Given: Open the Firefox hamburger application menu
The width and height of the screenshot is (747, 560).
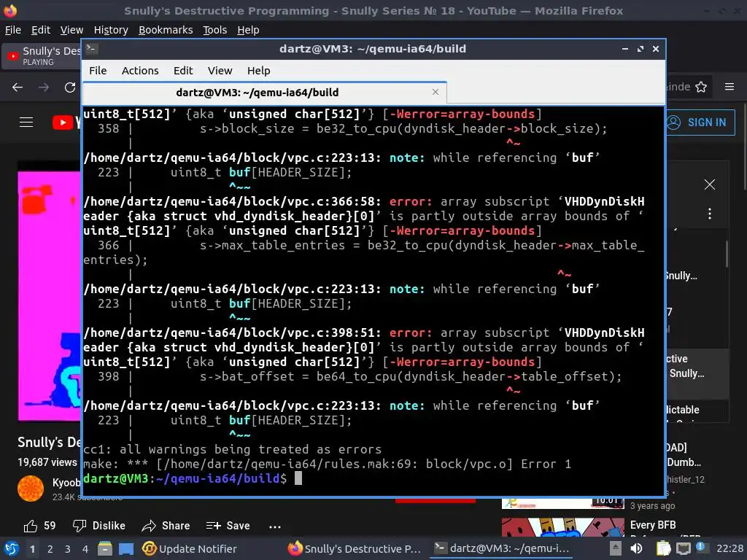Looking at the screenshot, I should point(729,87).
